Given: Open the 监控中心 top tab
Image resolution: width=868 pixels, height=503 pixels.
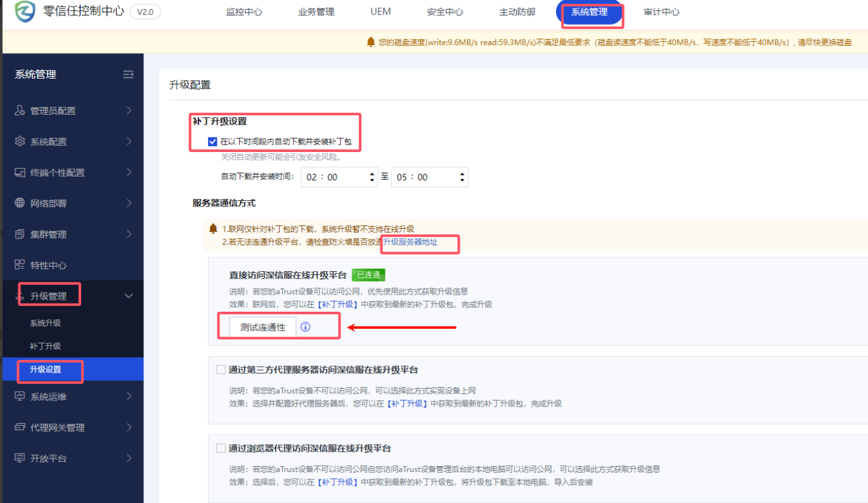Looking at the screenshot, I should 244,12.
